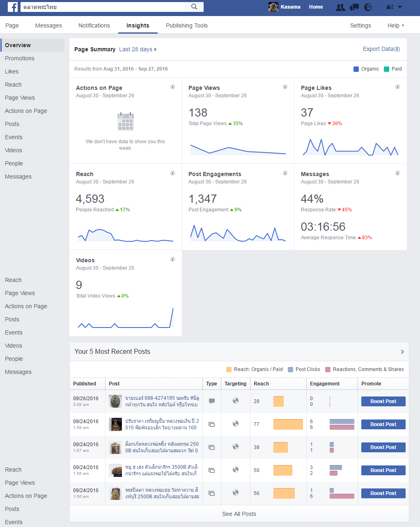
Task: Select Promotions in the sidebar
Action: point(20,58)
